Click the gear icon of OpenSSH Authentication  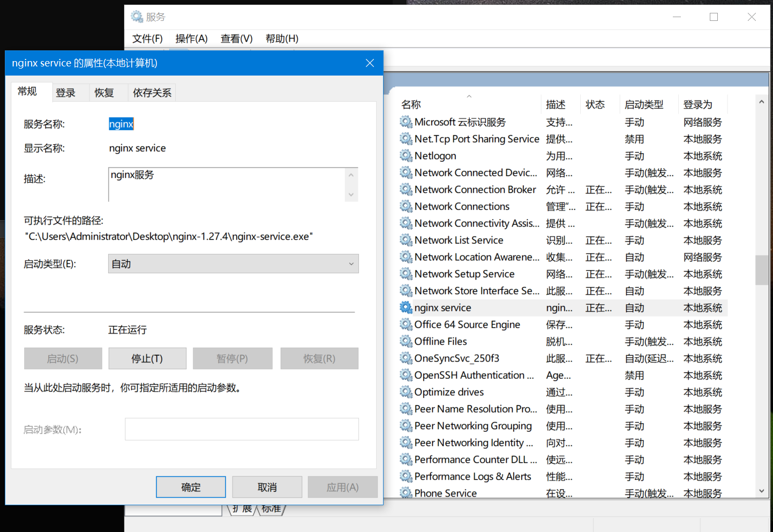406,375
